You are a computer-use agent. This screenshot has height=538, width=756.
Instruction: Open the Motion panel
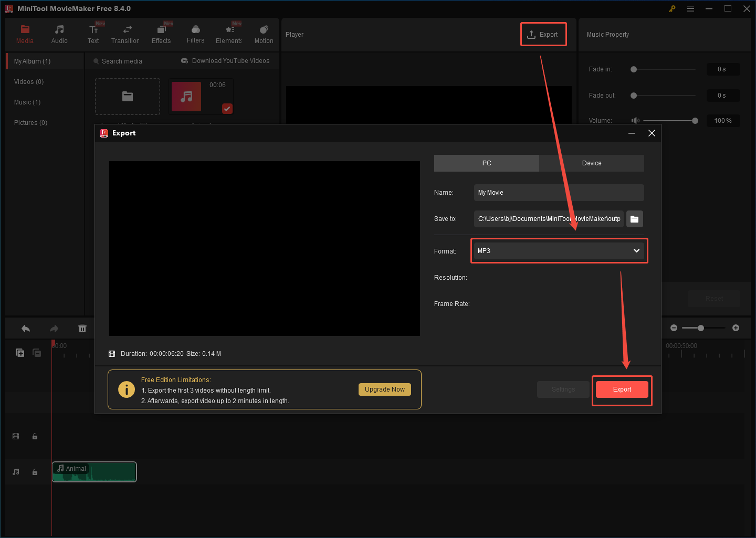point(264,30)
